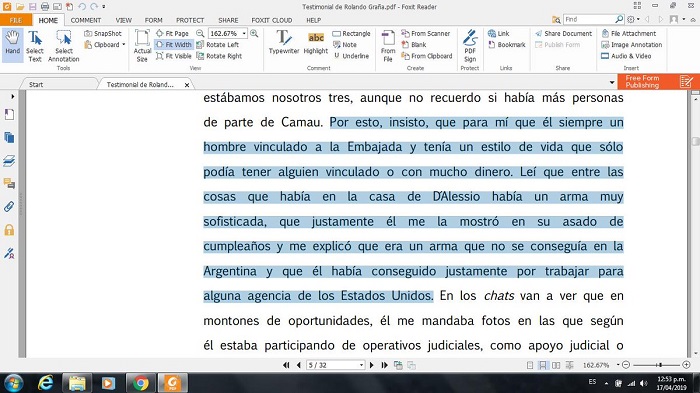Viewport: 700px width, 393px height.
Task: Go to the first page
Action: click(286, 365)
